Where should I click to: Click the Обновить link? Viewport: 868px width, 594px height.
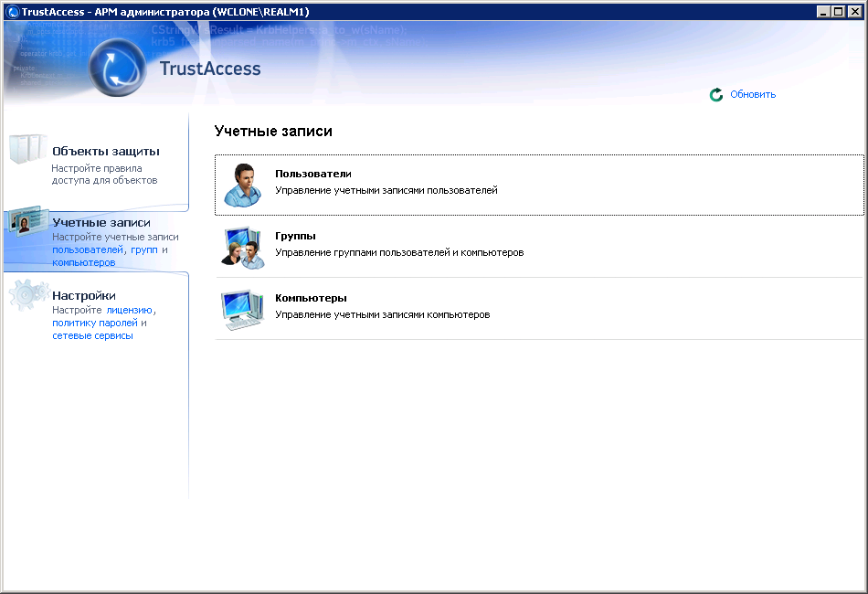[x=753, y=95]
